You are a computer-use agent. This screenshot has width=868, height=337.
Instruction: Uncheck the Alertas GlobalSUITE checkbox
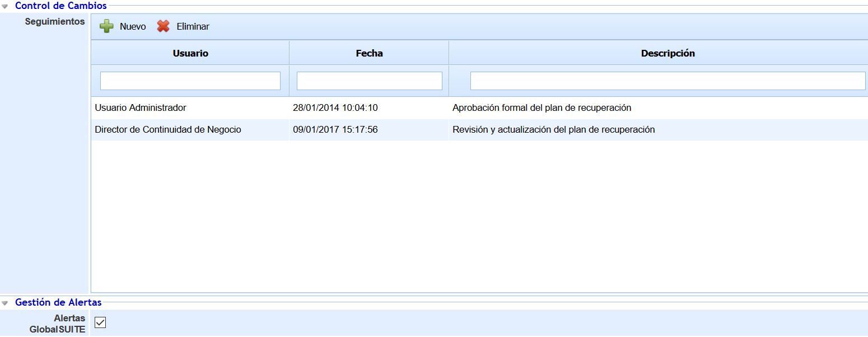(100, 322)
